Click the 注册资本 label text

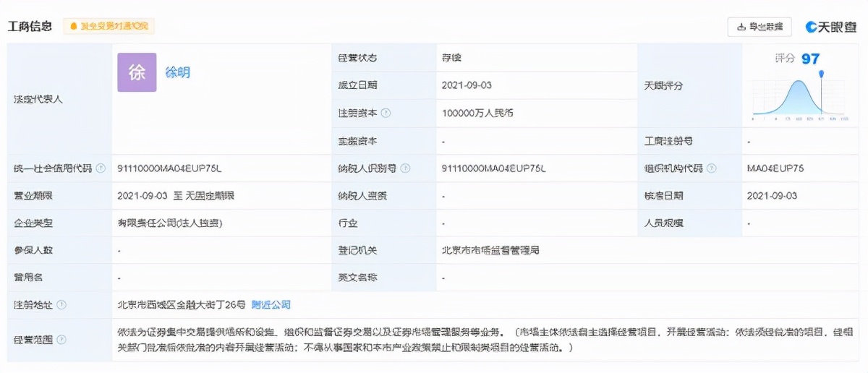tap(357, 113)
